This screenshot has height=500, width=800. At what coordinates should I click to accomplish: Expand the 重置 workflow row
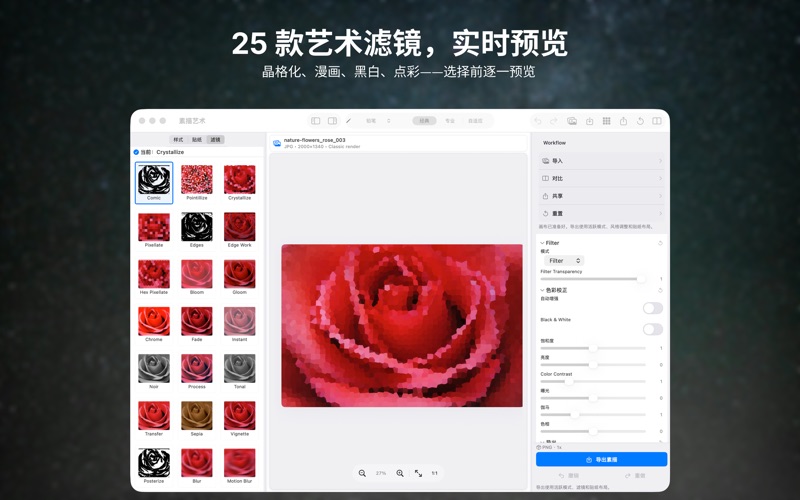pyautogui.click(x=602, y=213)
